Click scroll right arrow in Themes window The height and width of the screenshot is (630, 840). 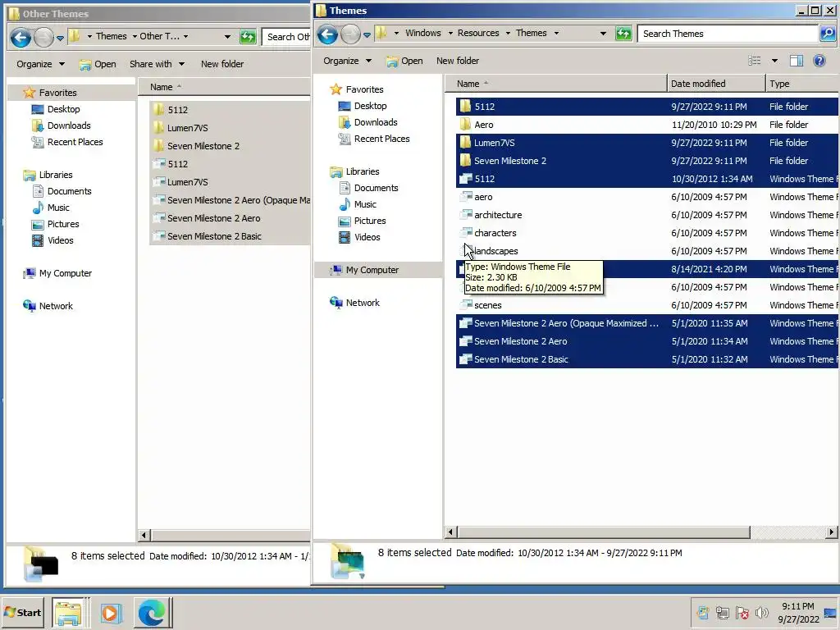(x=832, y=532)
